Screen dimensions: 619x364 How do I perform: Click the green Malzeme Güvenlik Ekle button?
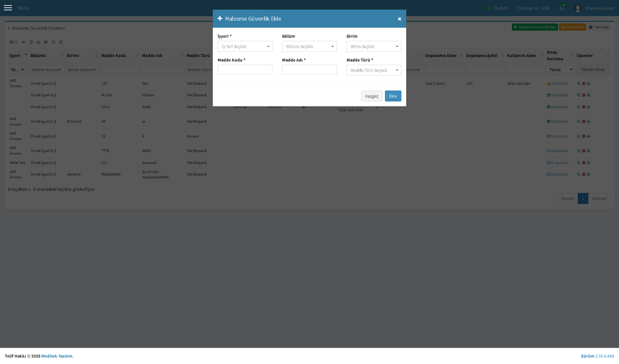click(535, 27)
